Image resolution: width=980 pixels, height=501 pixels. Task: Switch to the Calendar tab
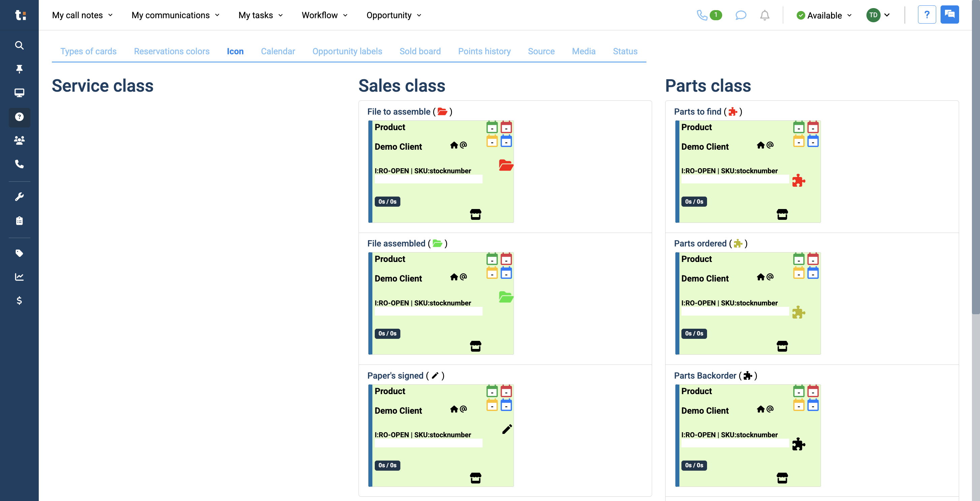278,51
